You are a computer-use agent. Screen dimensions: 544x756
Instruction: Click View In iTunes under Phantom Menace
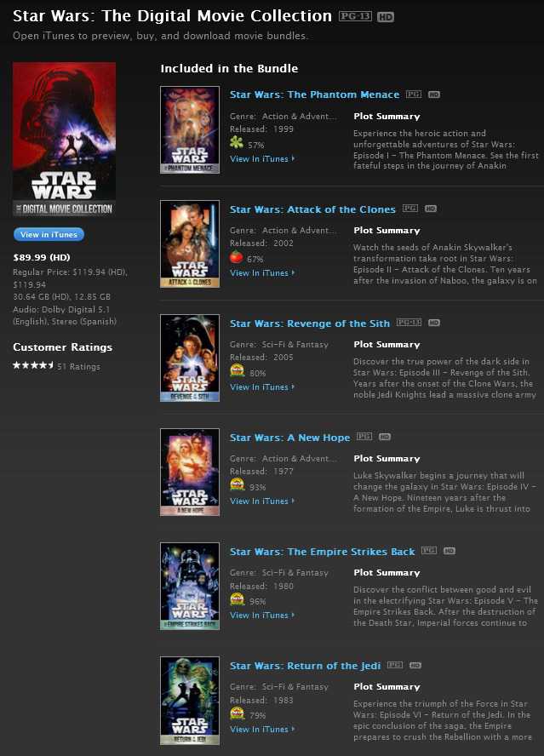[262, 158]
